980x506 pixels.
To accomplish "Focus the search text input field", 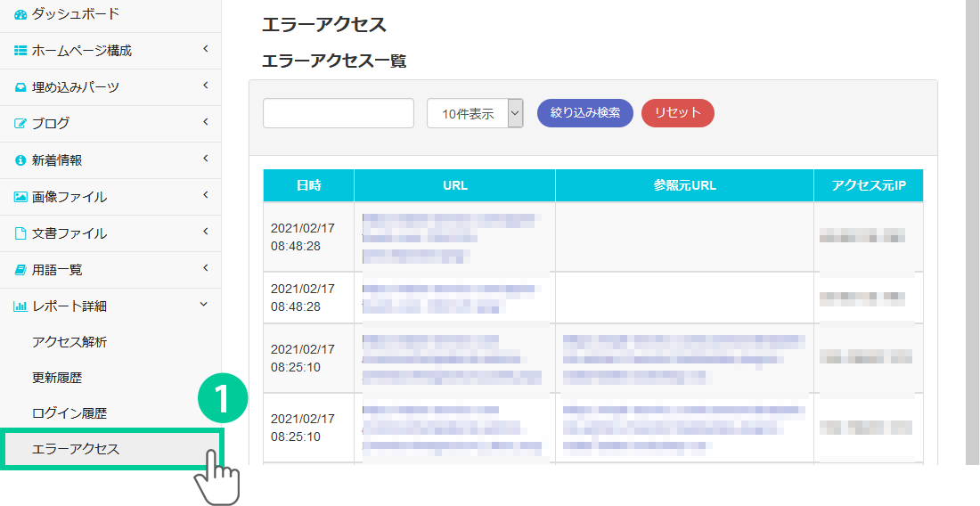I will (x=339, y=113).
